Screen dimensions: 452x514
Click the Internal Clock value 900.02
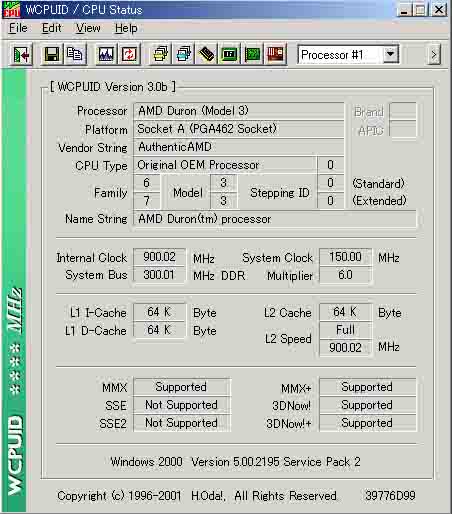[x=159, y=257]
